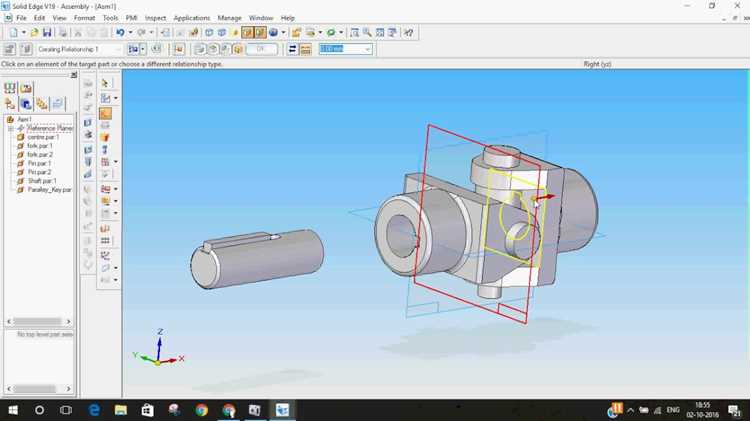750x421 pixels.
Task: Open the Inspect menu
Action: coord(155,18)
